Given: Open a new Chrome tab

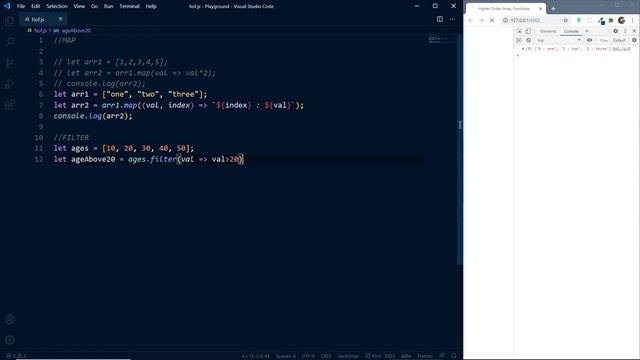Looking at the screenshot, I should point(553,9).
